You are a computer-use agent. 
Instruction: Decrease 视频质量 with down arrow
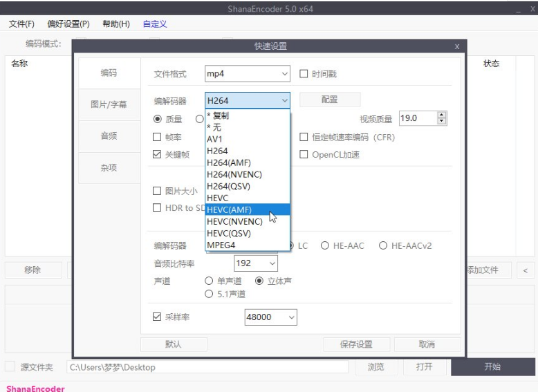point(442,122)
